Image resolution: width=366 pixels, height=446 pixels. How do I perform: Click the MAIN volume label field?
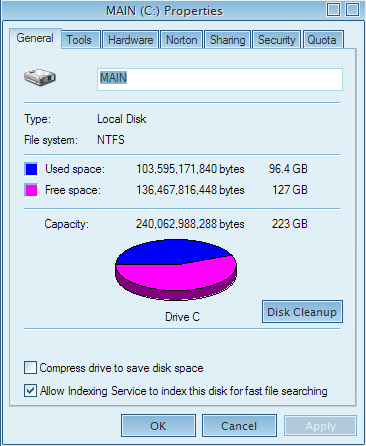pos(220,79)
